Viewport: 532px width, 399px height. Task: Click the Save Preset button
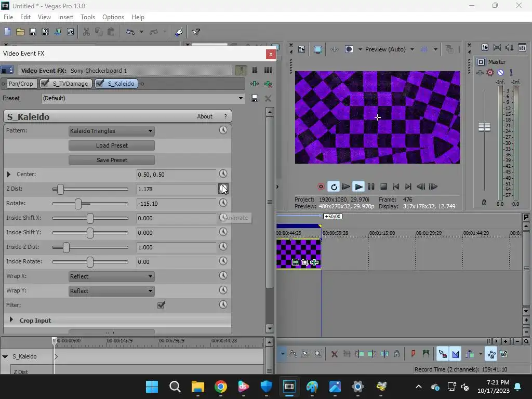click(x=112, y=160)
